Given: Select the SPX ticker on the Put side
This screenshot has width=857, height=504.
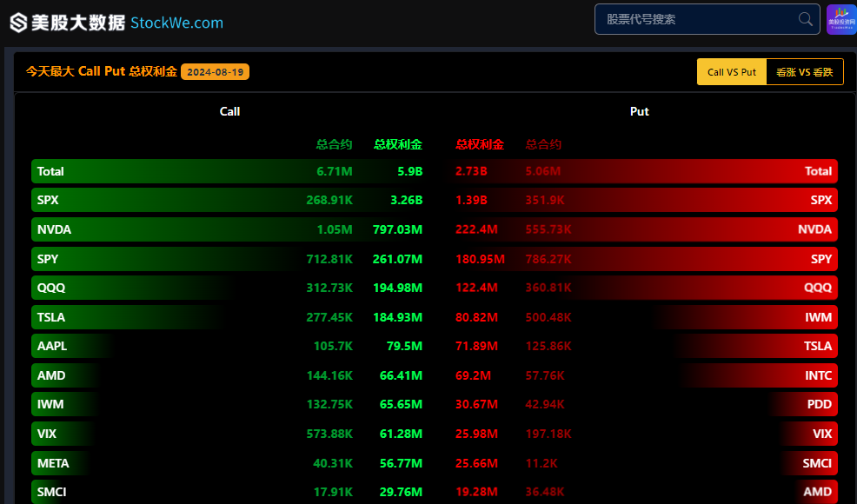Looking at the screenshot, I should click(820, 200).
